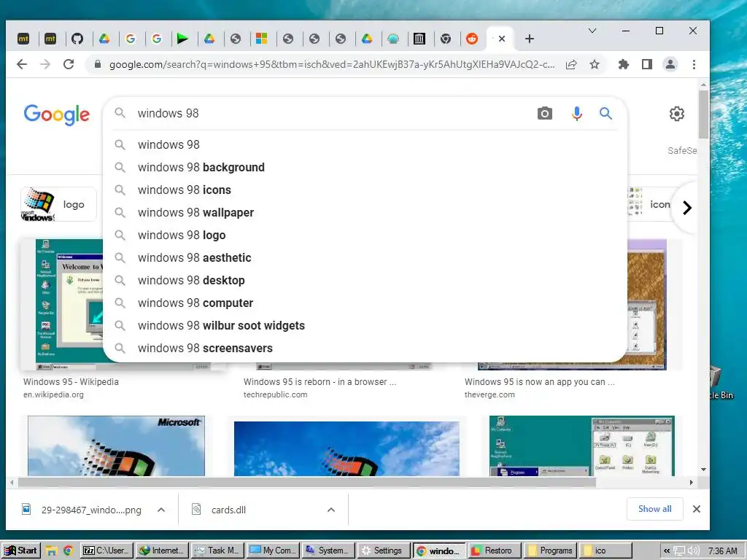
Task: Switch to the Chrome-icon tab
Action: 446,39
